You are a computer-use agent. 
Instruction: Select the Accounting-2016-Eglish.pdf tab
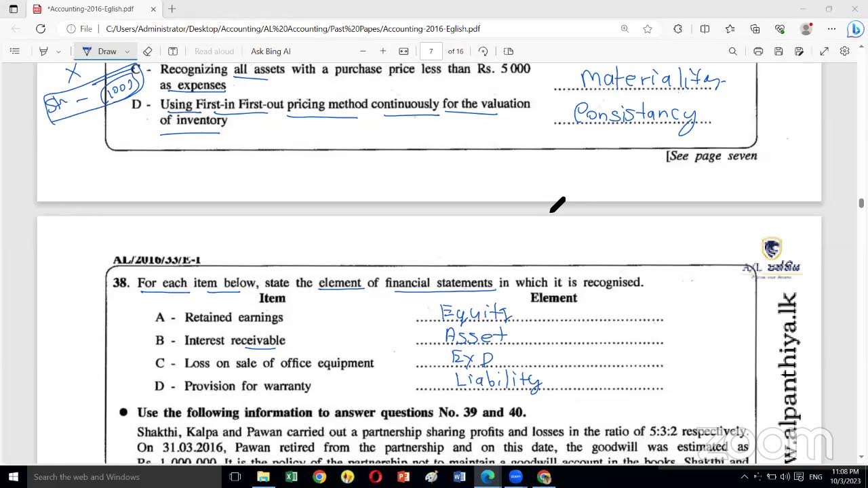coord(94,9)
